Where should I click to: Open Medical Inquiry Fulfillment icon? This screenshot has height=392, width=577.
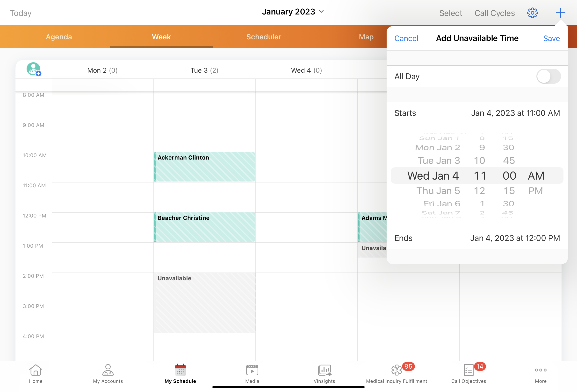click(397, 370)
